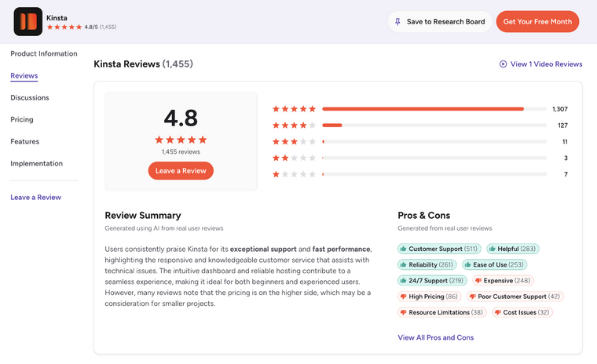Click the 7 one-star count
The image size is (597, 364).
coord(566,174)
